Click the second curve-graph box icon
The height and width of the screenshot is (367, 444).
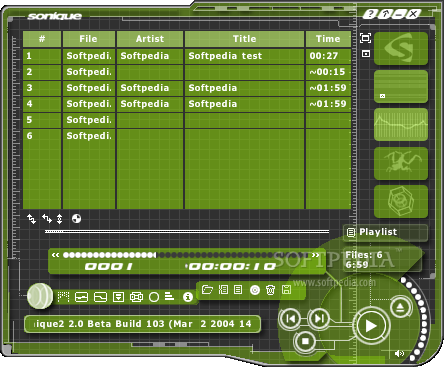point(100,297)
